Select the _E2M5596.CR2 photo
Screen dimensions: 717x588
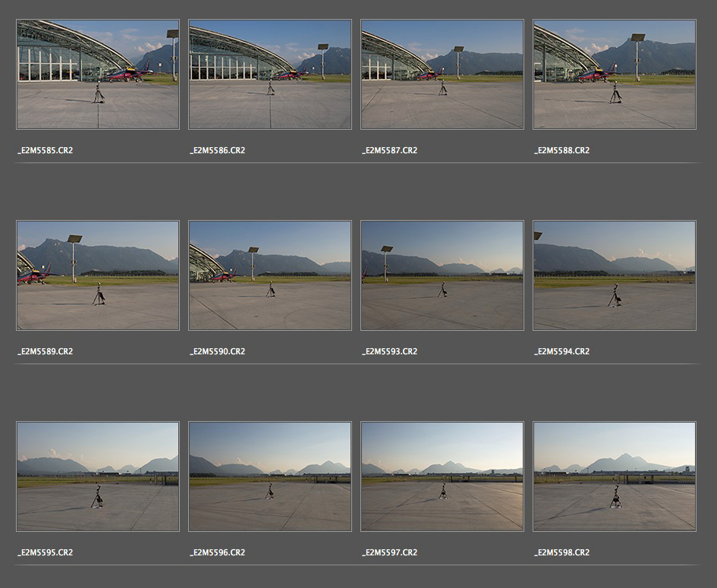click(270, 476)
